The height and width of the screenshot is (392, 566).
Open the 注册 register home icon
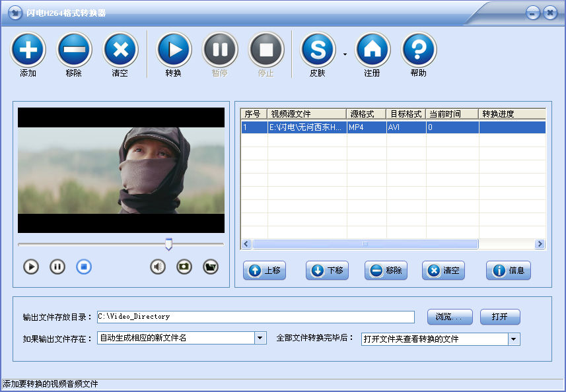tap(372, 49)
